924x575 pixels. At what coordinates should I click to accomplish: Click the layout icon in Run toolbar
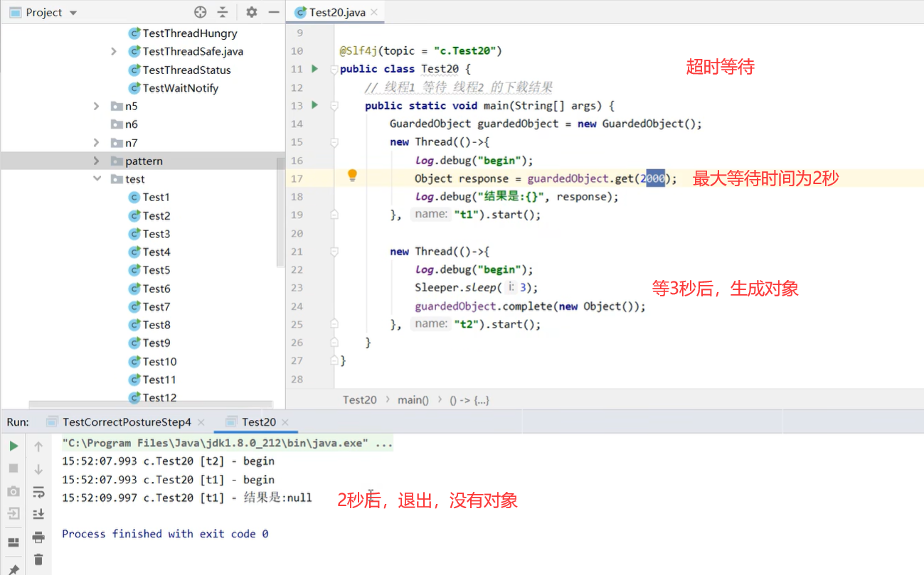coord(14,542)
